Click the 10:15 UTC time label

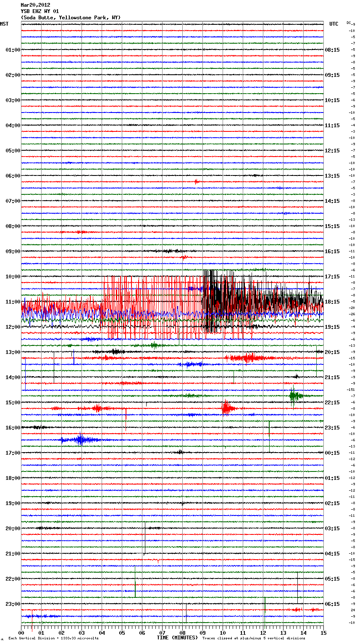(332, 100)
